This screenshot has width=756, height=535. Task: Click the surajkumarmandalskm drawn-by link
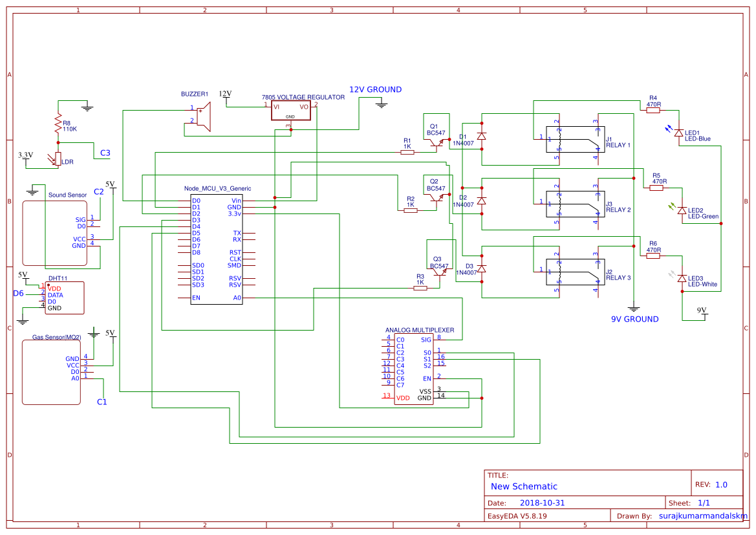pos(700,515)
